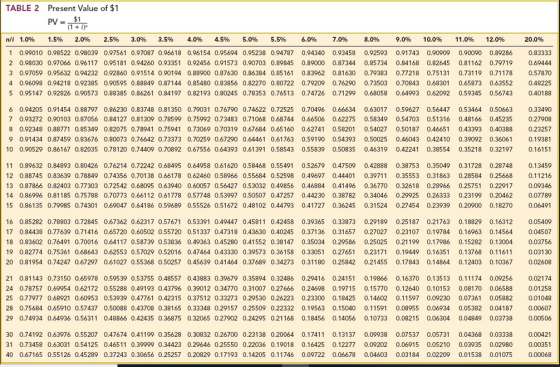Click the 10.0% column header
This screenshot has height=367, width=560.
click(432, 39)
